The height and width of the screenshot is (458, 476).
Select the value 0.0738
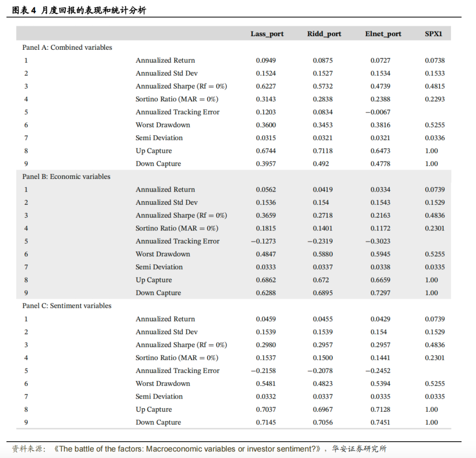click(x=435, y=60)
